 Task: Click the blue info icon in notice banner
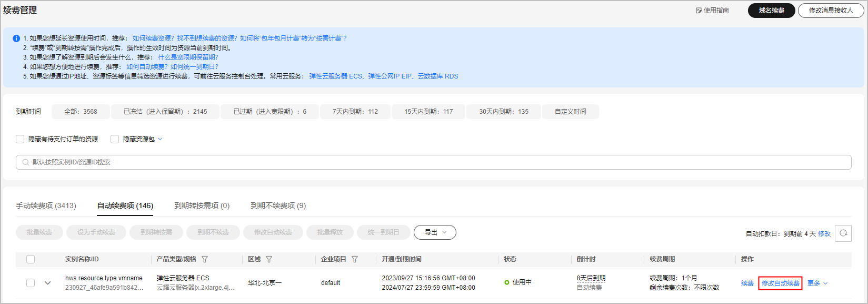point(16,38)
